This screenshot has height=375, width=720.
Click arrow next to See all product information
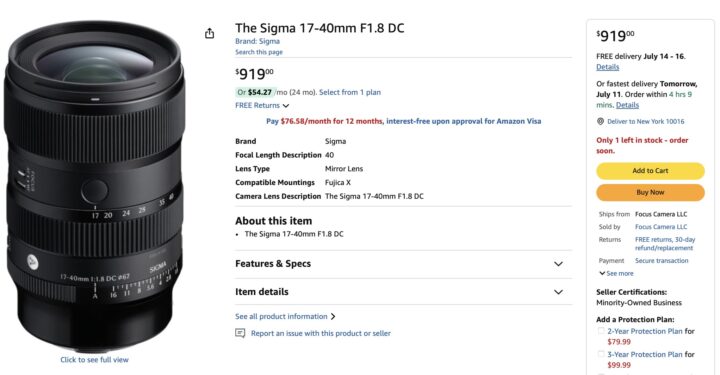(333, 316)
